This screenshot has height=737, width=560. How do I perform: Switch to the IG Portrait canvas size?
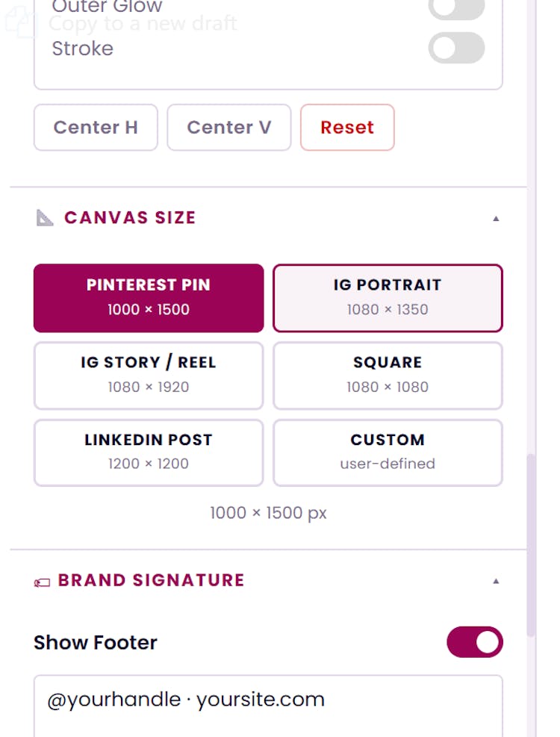[388, 298]
